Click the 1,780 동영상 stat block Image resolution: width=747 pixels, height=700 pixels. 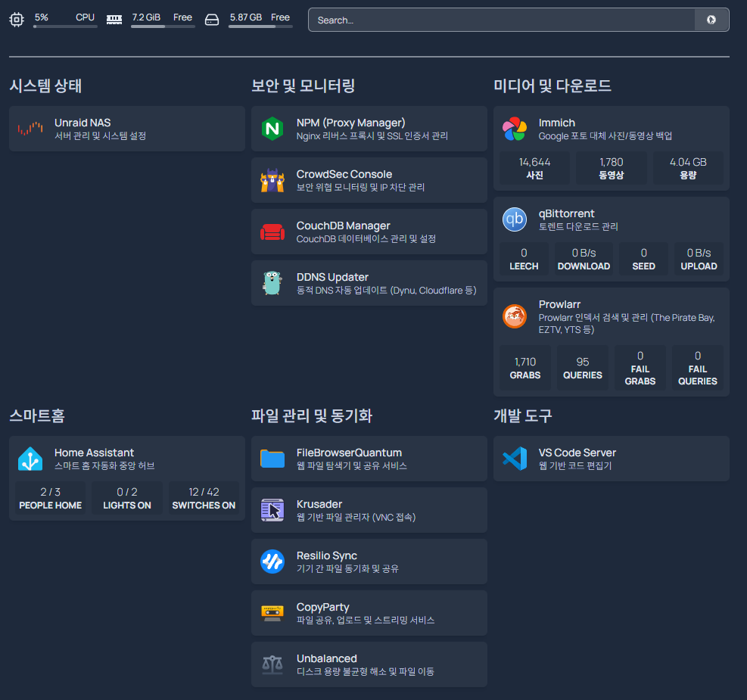point(612,168)
